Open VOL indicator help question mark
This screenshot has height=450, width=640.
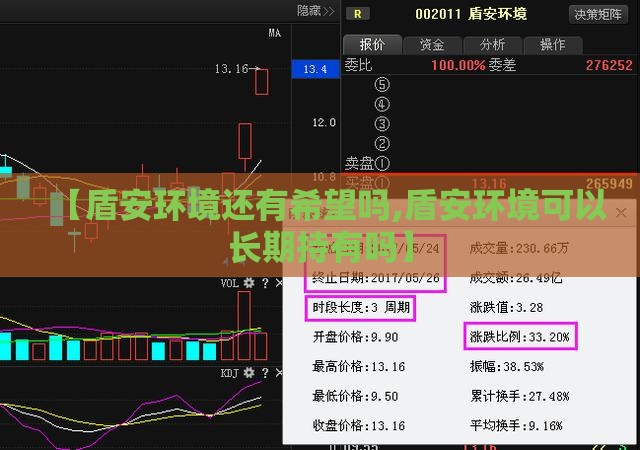point(265,283)
